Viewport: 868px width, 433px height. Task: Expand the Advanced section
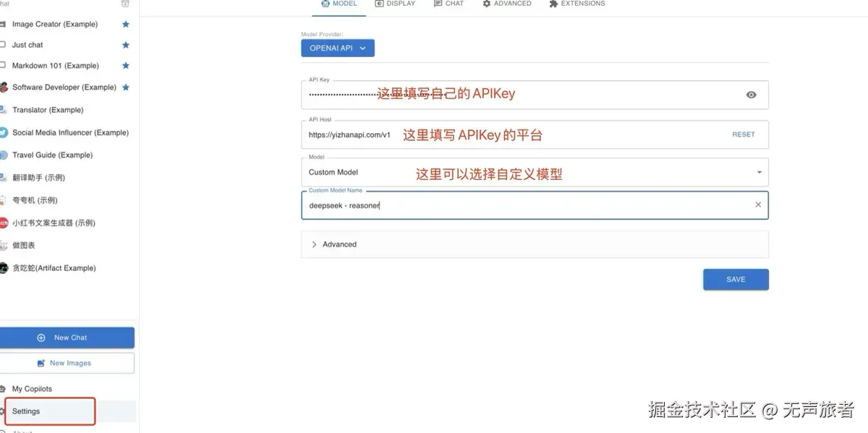[x=535, y=244]
